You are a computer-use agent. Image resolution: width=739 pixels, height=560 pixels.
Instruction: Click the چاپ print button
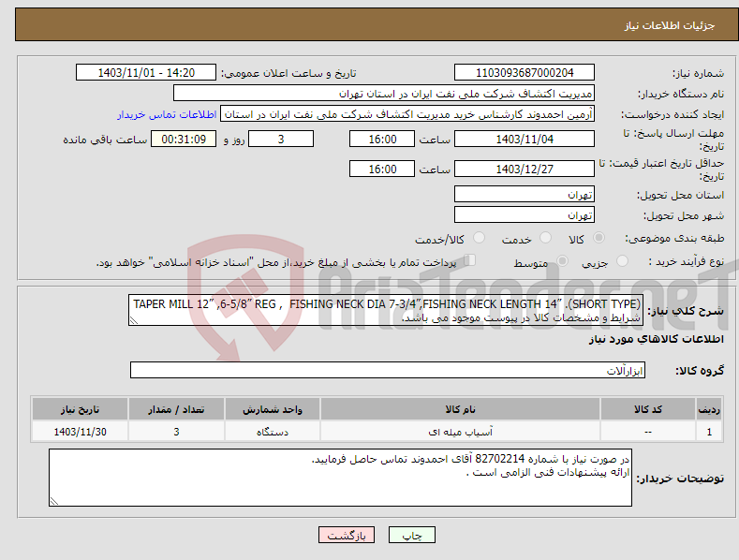tap(412, 535)
